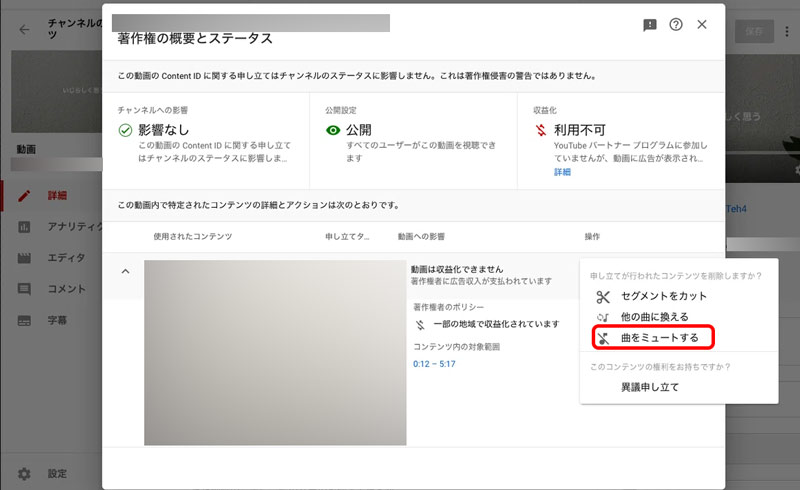Click the 影響なし status heading
The width and height of the screenshot is (800, 490).
(164, 130)
